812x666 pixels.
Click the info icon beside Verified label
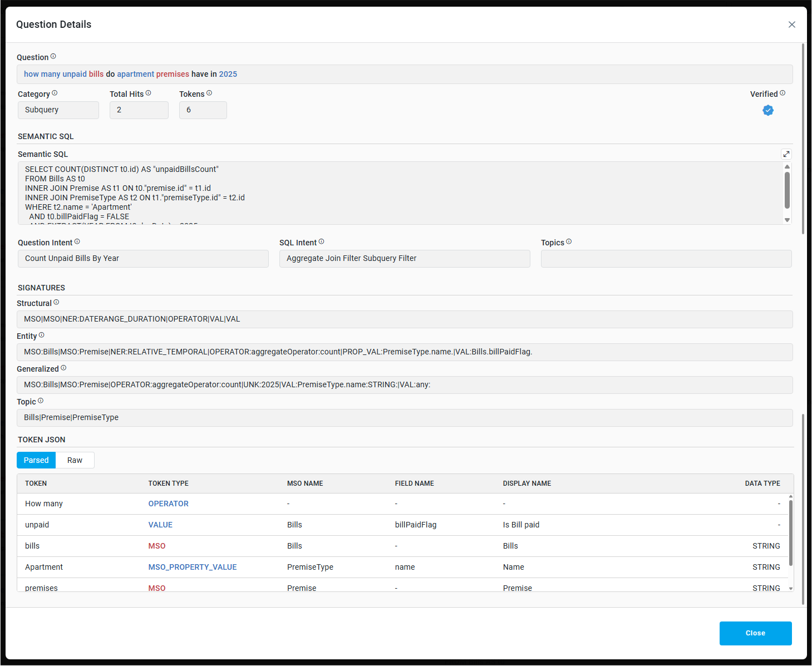(x=783, y=93)
